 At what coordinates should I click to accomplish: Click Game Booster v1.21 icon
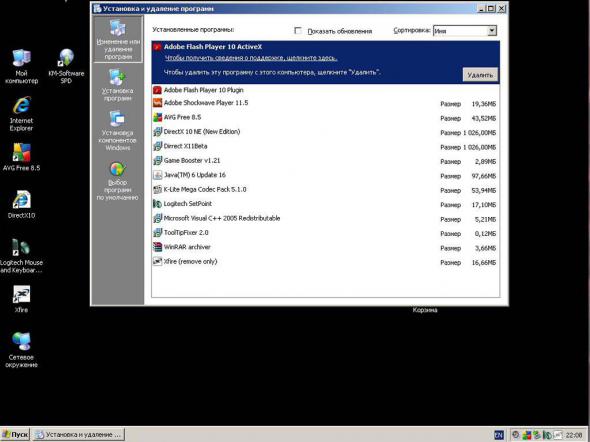tap(157, 161)
